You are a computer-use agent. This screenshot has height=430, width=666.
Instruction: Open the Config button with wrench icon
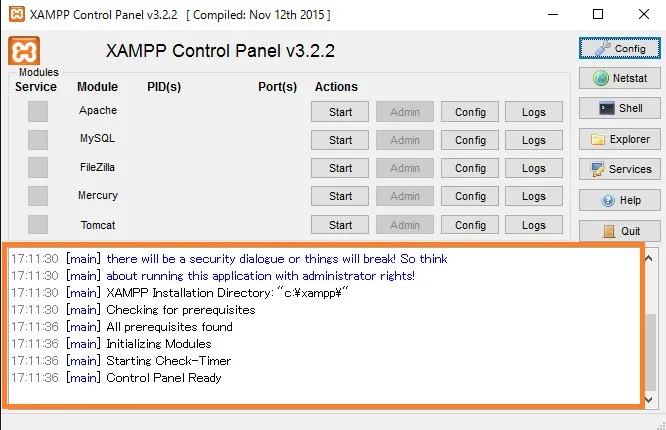pyautogui.click(x=618, y=48)
